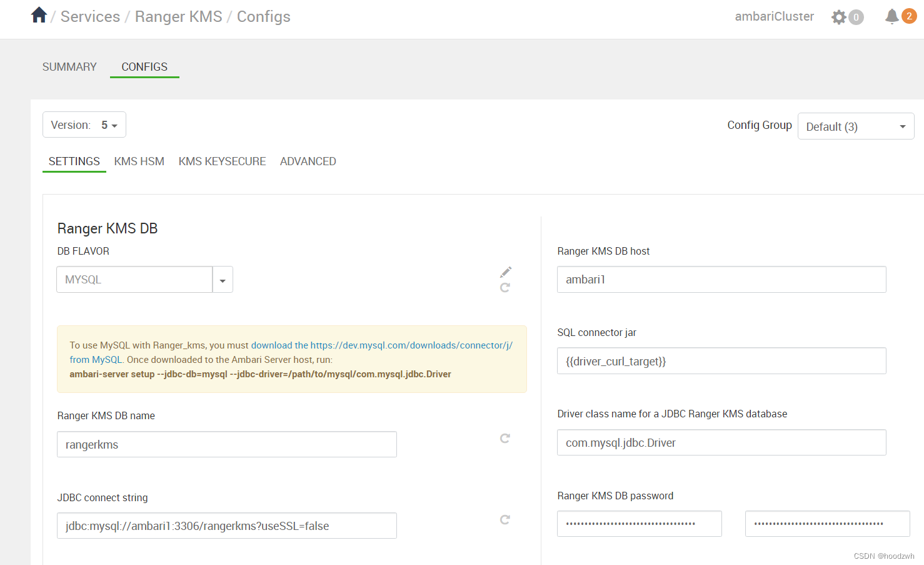Open background operations gear icon
This screenshot has height=565, width=924.
[838, 17]
